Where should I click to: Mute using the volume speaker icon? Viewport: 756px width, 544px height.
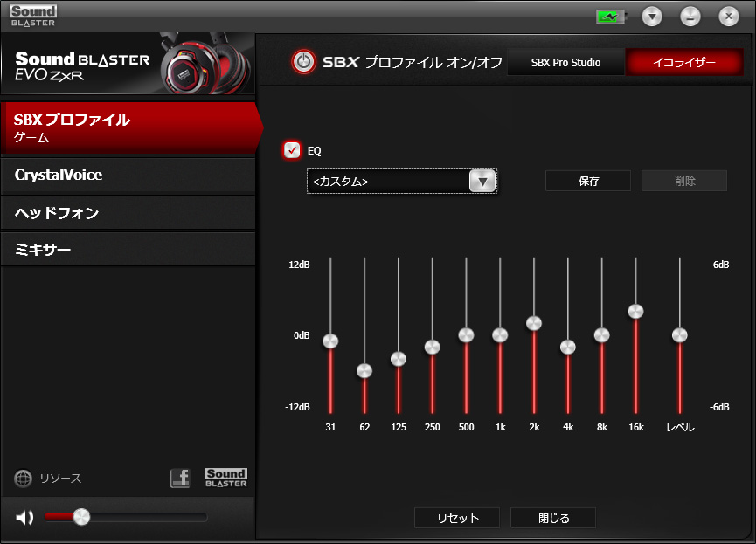24,517
